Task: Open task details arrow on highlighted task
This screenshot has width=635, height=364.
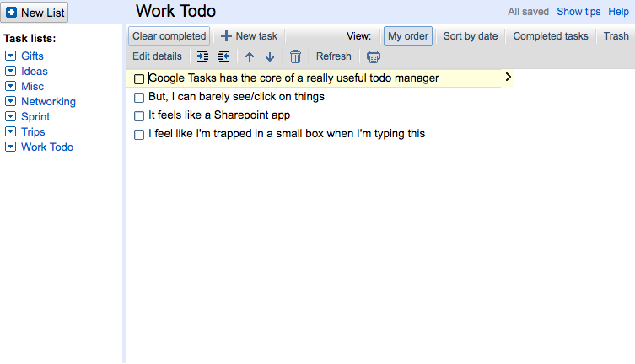Action: [x=508, y=78]
